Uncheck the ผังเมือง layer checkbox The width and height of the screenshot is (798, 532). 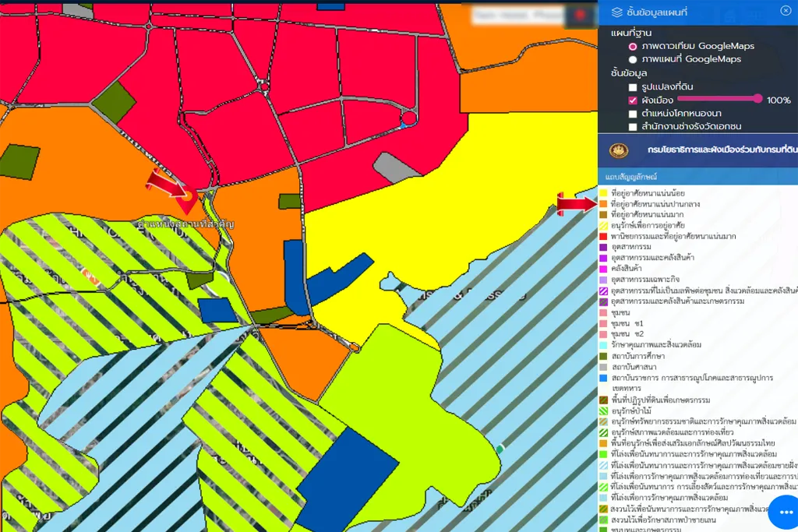point(634,100)
